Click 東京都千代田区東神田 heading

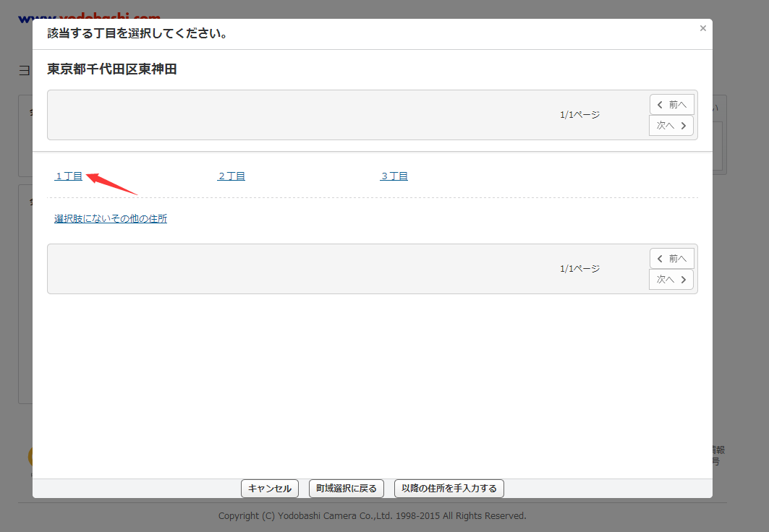(112, 69)
